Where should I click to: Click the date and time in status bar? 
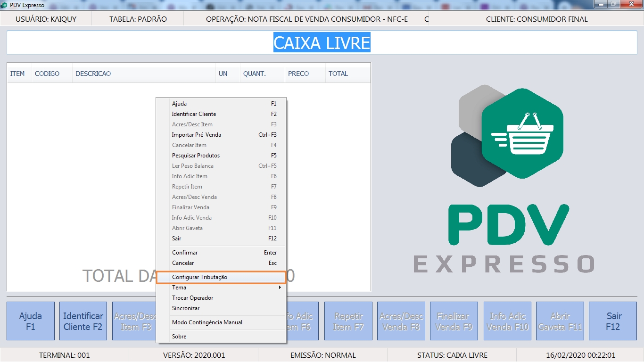coord(581,355)
